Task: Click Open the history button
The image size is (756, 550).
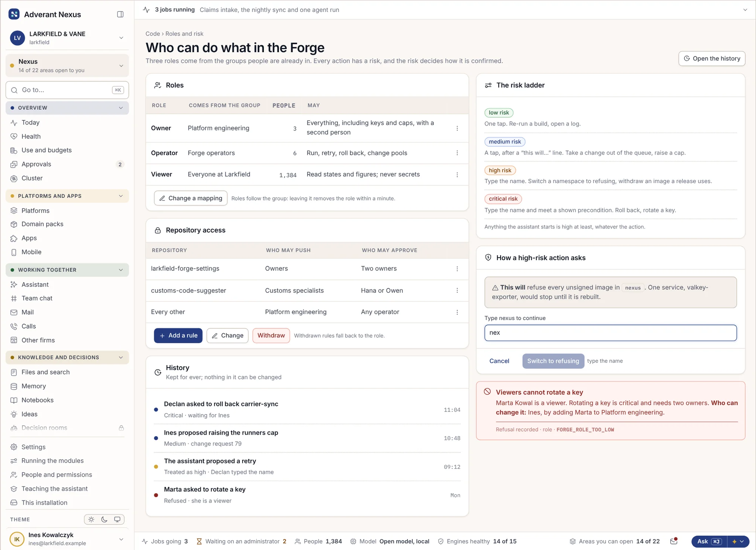Action: pos(712,59)
